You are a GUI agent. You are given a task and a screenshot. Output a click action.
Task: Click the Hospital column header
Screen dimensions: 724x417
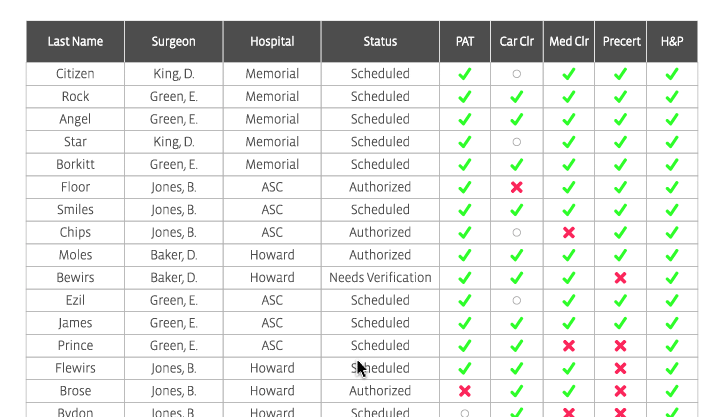272,42
